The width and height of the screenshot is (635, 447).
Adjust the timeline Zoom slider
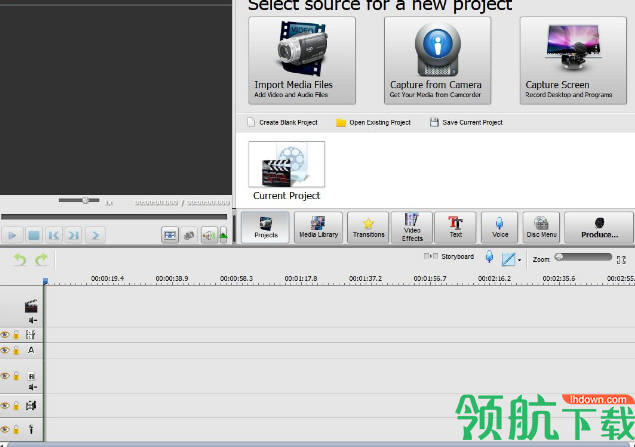coord(584,257)
